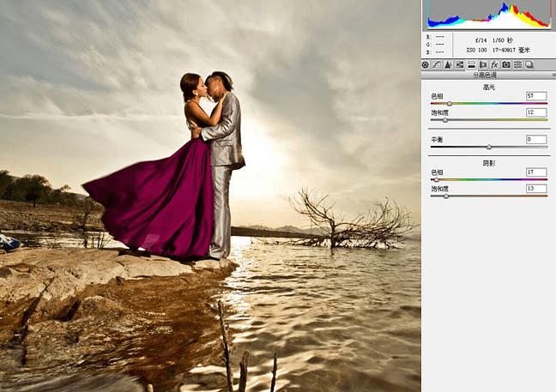Click the 色相 label under 阴影
The height and width of the screenshot is (392, 556).
coord(437,172)
